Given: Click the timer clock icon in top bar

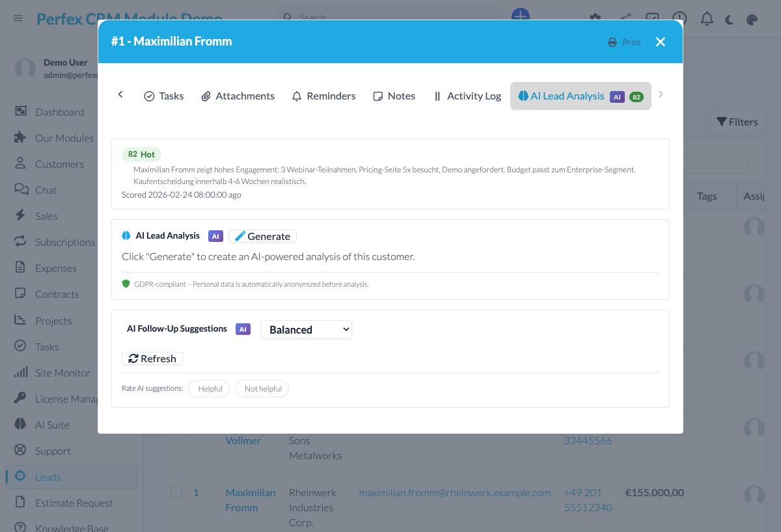Looking at the screenshot, I should (x=679, y=19).
